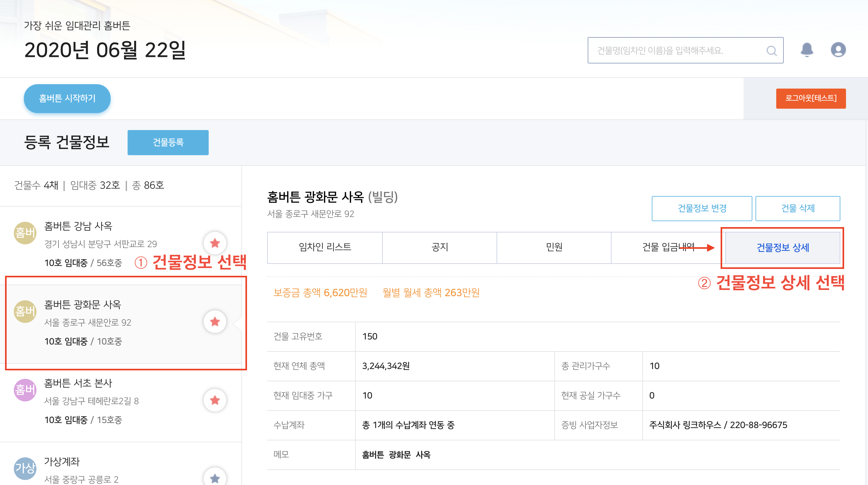868x485 pixels.
Task: Click the 건물정보 변경 button
Action: point(701,209)
